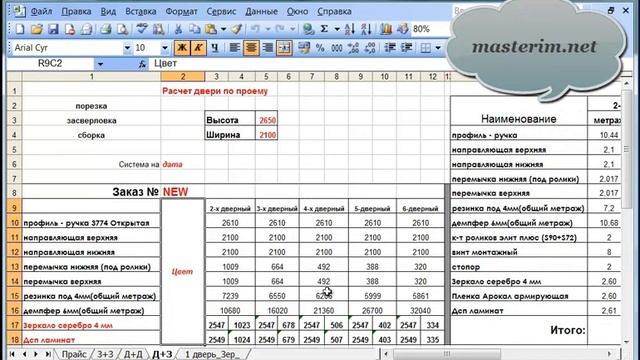Go to first sheet navigation button

click(12, 354)
